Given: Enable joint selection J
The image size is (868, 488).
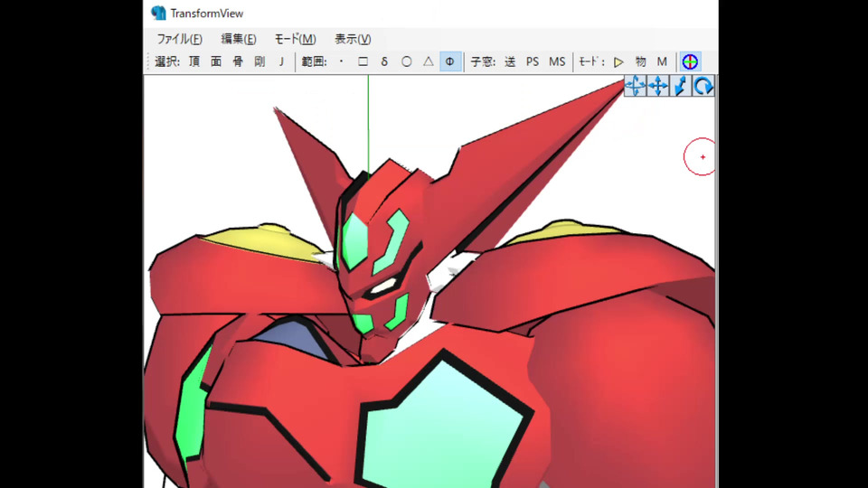Looking at the screenshot, I should click(281, 61).
